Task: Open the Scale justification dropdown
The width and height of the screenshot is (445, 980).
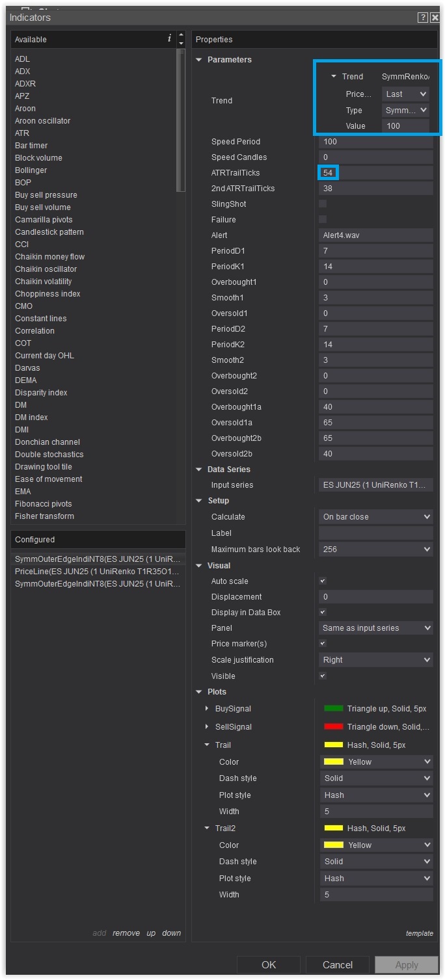Action: [x=376, y=660]
